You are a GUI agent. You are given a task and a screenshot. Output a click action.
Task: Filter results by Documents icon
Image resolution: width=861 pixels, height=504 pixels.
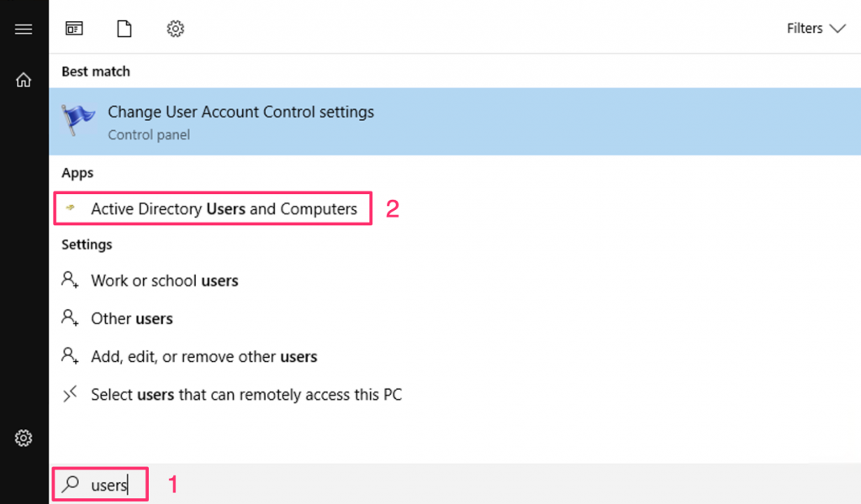124,29
